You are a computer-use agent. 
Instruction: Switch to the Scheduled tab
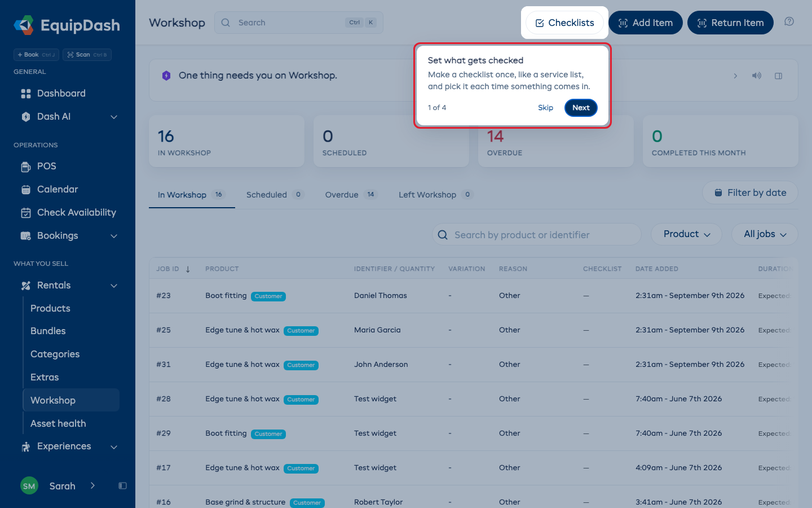tap(275, 195)
